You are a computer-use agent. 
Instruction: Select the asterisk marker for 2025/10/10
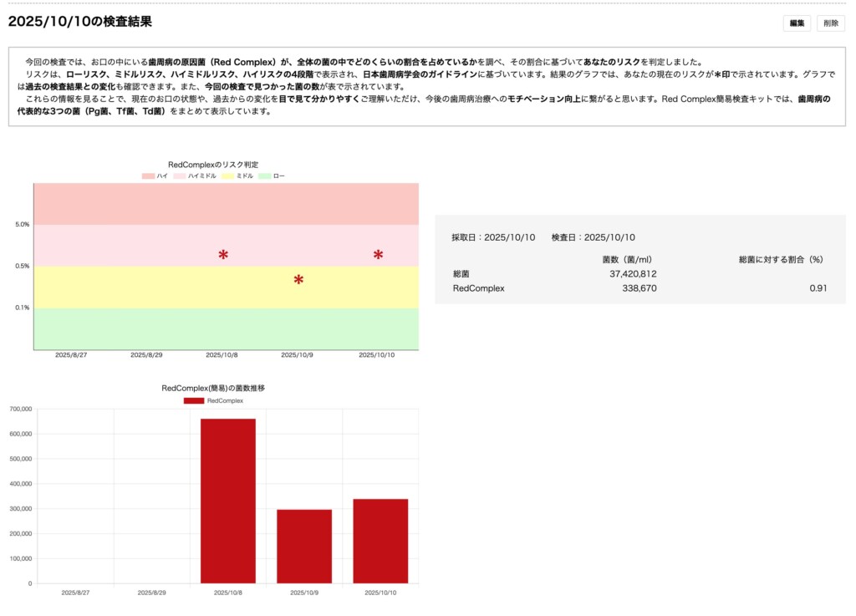point(378,253)
